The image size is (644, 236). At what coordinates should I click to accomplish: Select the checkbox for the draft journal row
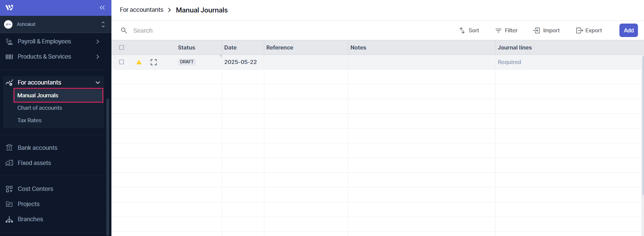point(122,62)
